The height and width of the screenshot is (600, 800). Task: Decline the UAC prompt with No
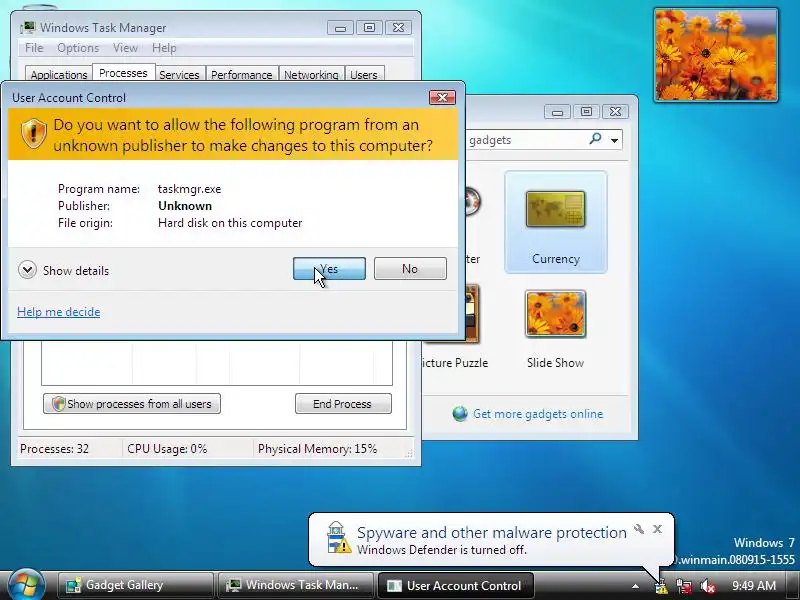tap(410, 269)
